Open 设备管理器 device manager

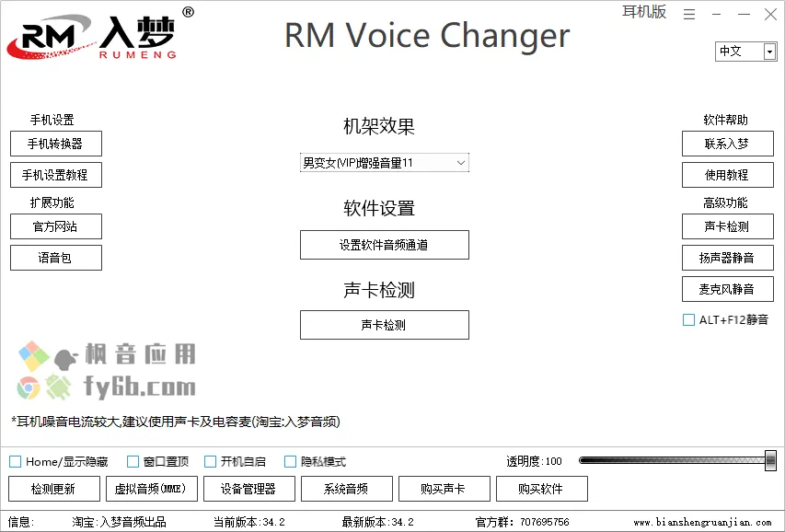pos(249,489)
